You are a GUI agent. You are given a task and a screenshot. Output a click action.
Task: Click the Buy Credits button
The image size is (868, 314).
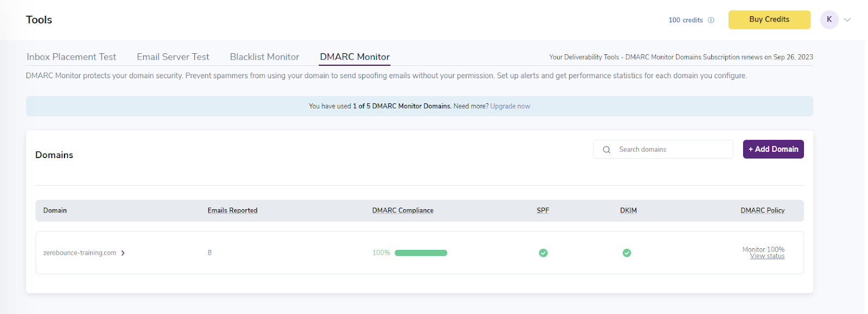[769, 20]
